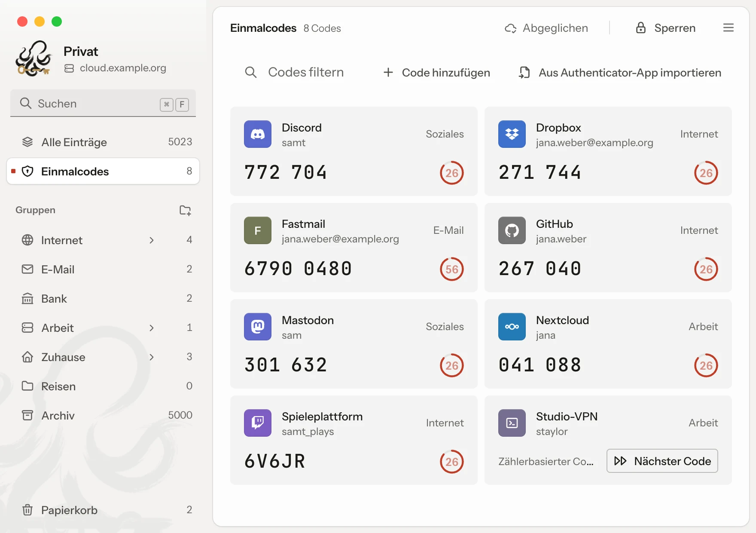Viewport: 756px width, 533px height.
Task: Open the Reisen group
Action: click(x=103, y=386)
